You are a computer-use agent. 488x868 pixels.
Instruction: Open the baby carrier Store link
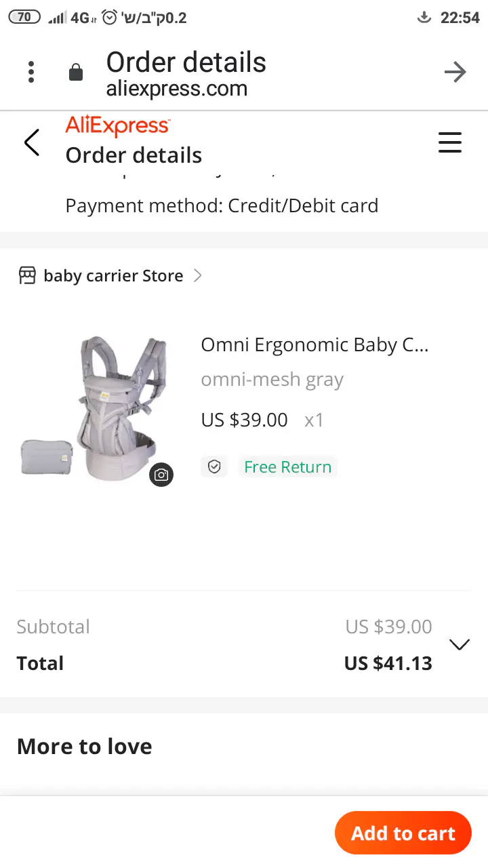(113, 276)
